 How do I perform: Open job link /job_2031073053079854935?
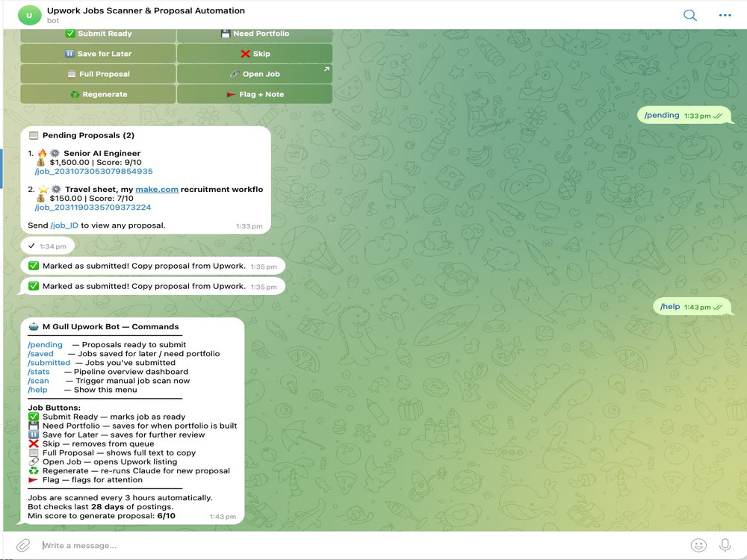[x=93, y=172]
